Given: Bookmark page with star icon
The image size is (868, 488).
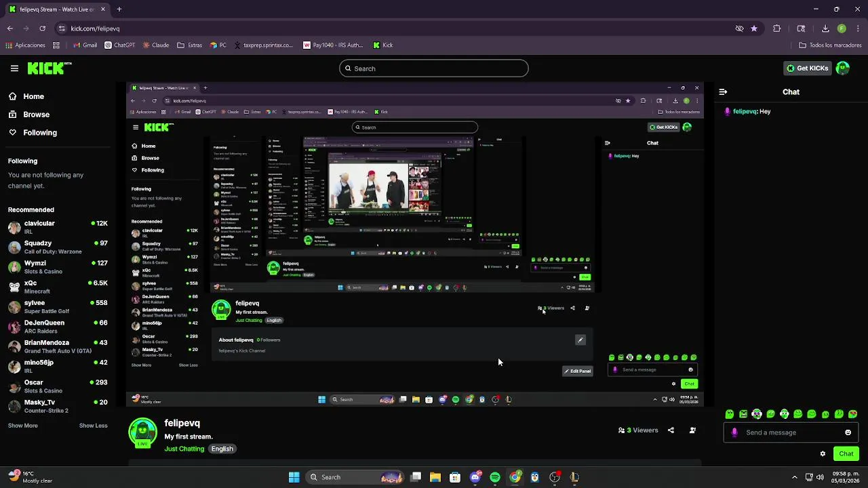Looking at the screenshot, I should pos(754,28).
